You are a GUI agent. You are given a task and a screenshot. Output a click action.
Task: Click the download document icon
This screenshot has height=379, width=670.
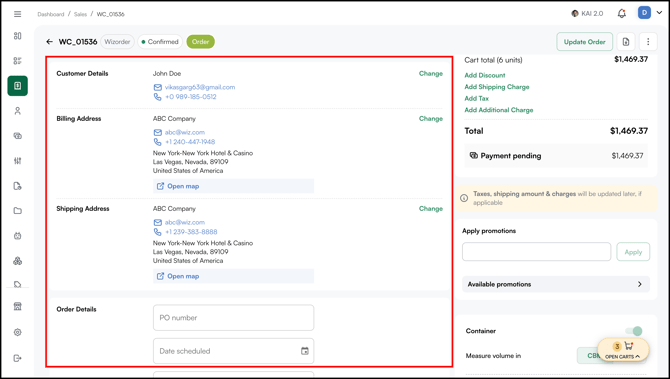pos(626,41)
